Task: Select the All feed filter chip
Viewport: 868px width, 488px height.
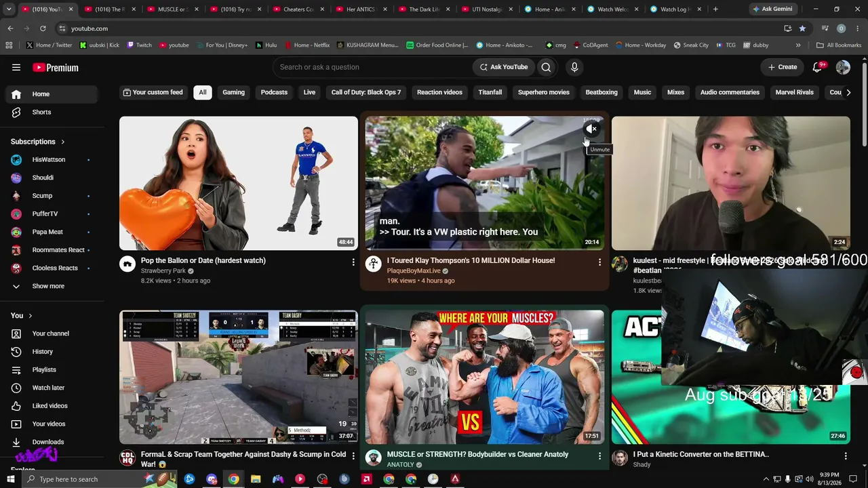Action: tap(202, 92)
